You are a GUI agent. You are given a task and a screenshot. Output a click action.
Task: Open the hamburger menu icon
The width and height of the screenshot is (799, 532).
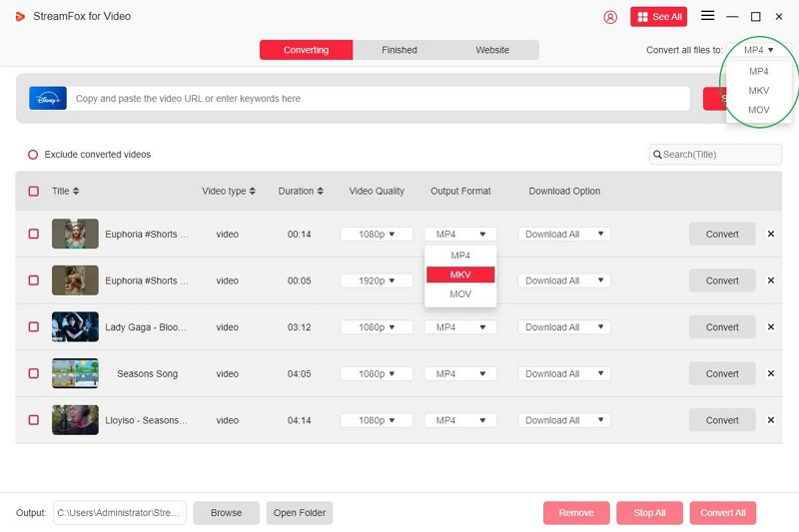tap(707, 16)
